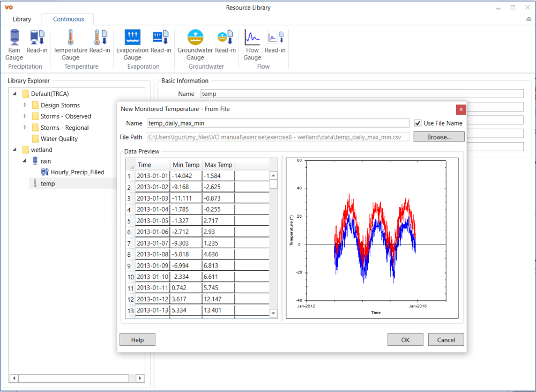Image resolution: width=536 pixels, height=392 pixels.
Task: Click the Water Quality folder icon
Action: [35, 138]
